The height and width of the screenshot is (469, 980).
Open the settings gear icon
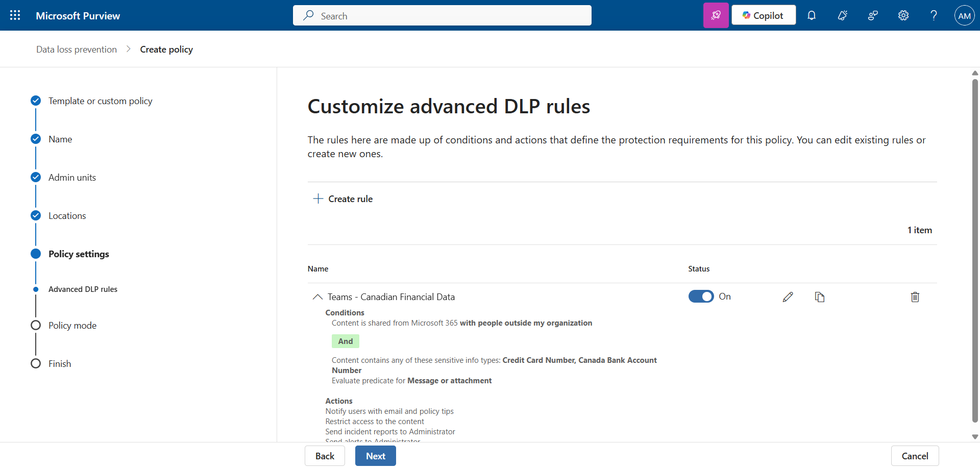point(903,15)
